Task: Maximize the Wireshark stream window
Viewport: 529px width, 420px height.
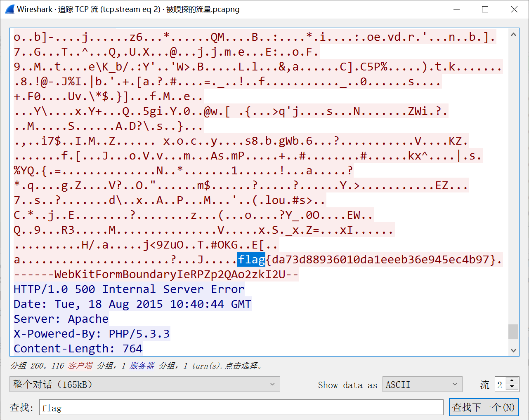Action: tap(485, 9)
